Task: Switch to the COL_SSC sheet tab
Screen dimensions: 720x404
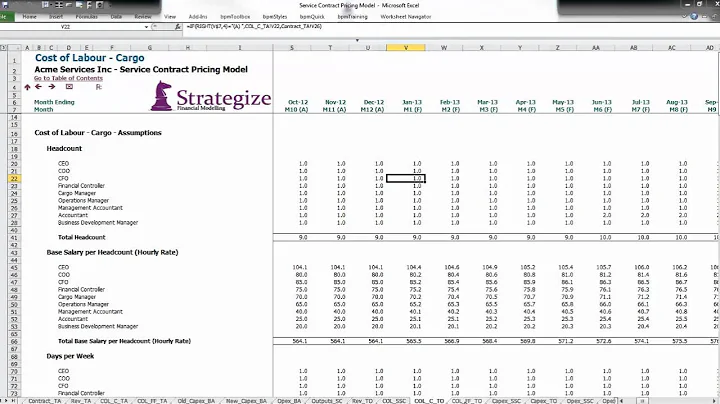Action: pos(394,401)
